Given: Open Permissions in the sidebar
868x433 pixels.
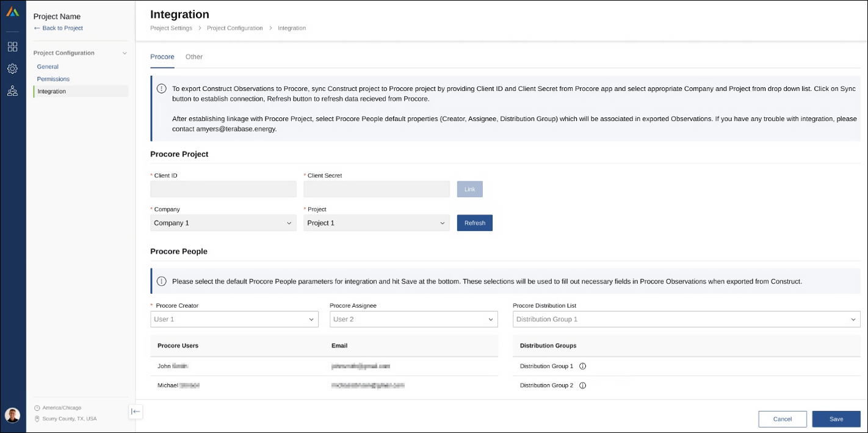Looking at the screenshot, I should pos(53,79).
